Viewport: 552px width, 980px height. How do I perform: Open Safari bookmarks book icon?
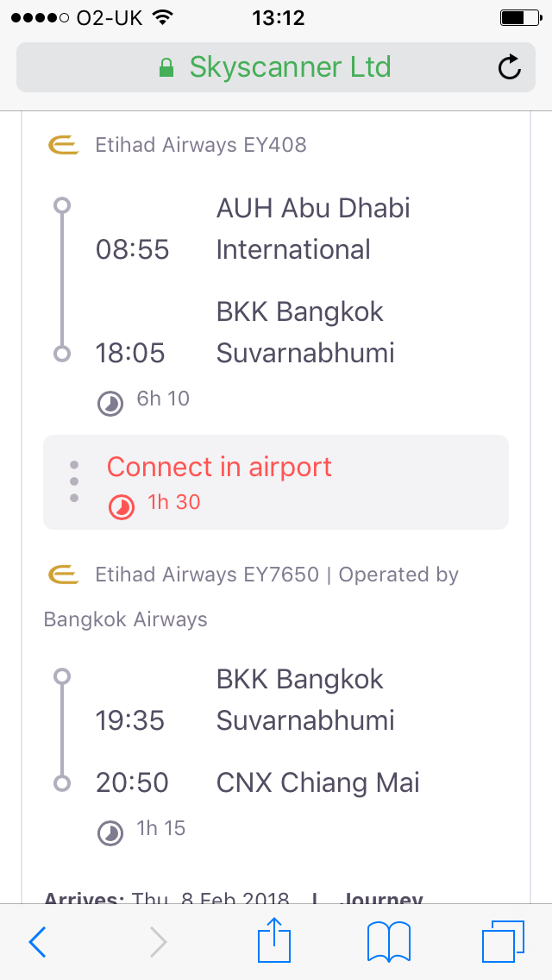[389, 942]
